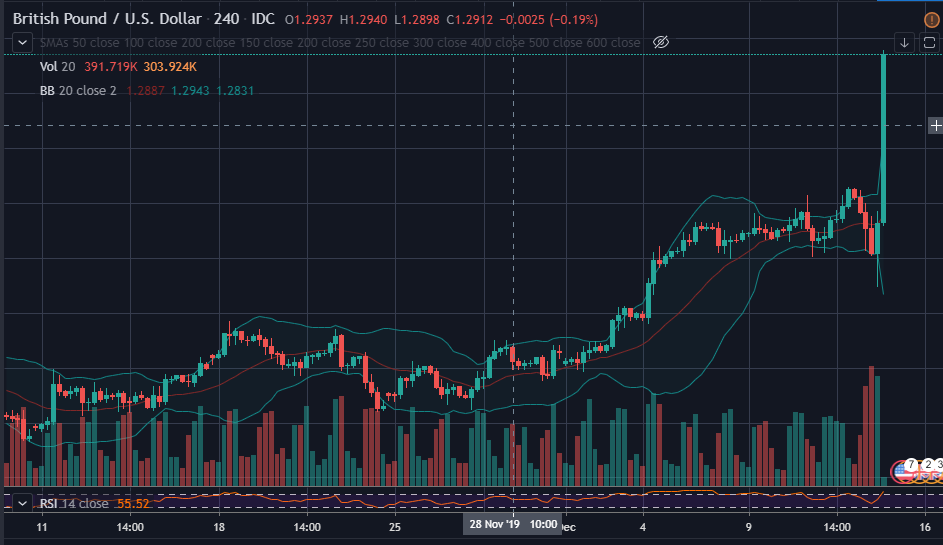Screen dimensions: 943x545
Task: Click Bollinger lower value 1.2831
Action: (235, 91)
